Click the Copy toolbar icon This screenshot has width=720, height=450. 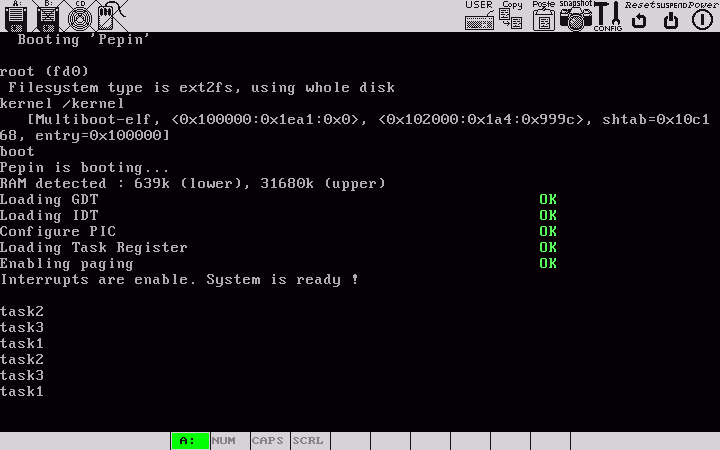512,15
